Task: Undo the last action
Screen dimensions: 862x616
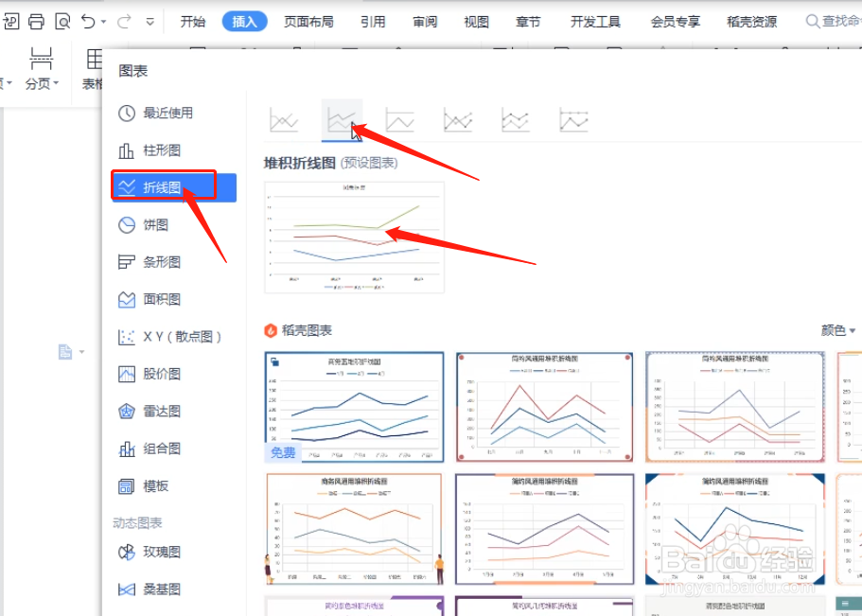Action: coord(88,21)
